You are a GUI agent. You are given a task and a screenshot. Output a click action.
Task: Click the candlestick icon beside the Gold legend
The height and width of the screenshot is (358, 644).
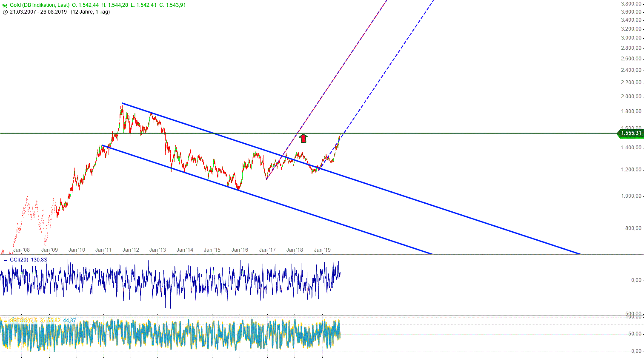5,5
